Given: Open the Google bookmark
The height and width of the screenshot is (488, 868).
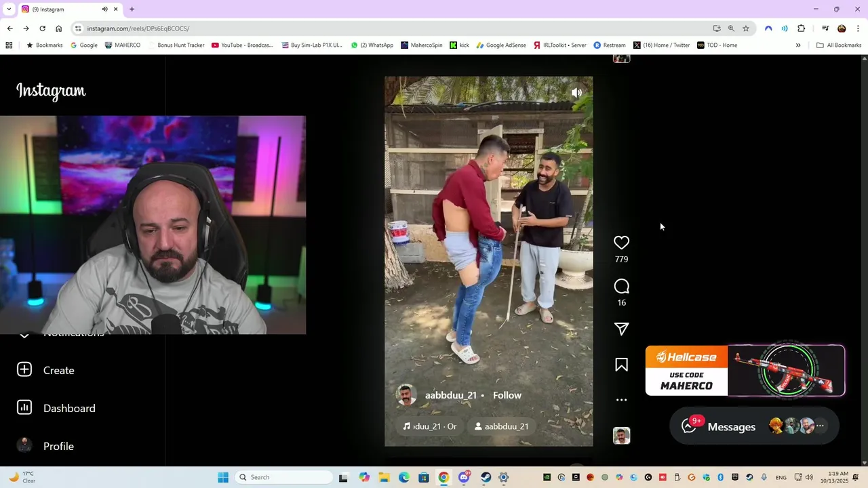Looking at the screenshot, I should tap(84, 45).
